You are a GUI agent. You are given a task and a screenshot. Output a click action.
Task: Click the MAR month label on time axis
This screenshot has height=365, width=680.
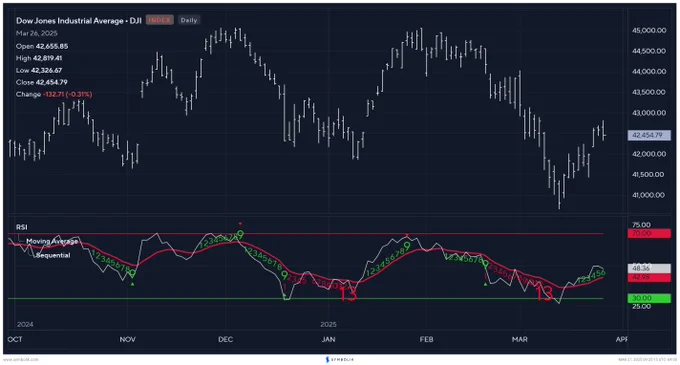tap(520, 339)
